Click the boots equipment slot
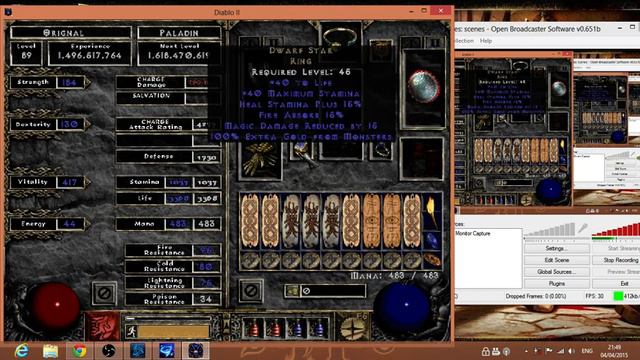This screenshot has height=360, width=640. coord(422,159)
